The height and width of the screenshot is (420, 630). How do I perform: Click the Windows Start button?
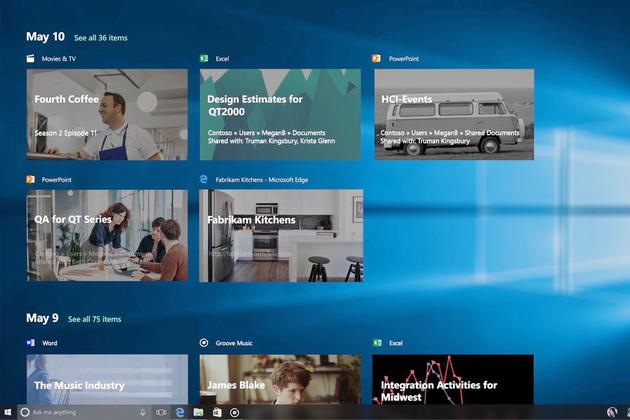(x=7, y=412)
